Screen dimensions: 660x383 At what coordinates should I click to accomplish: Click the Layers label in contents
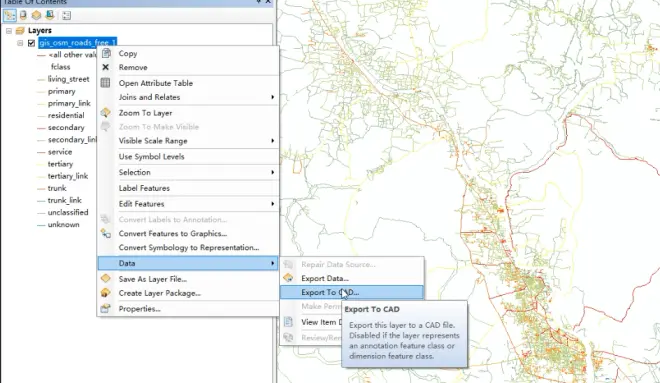[x=40, y=30]
